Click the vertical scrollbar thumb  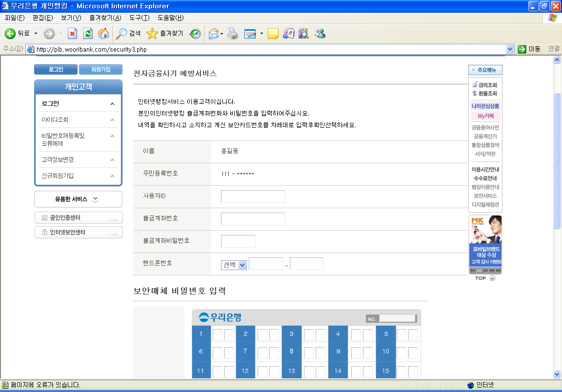(557, 160)
